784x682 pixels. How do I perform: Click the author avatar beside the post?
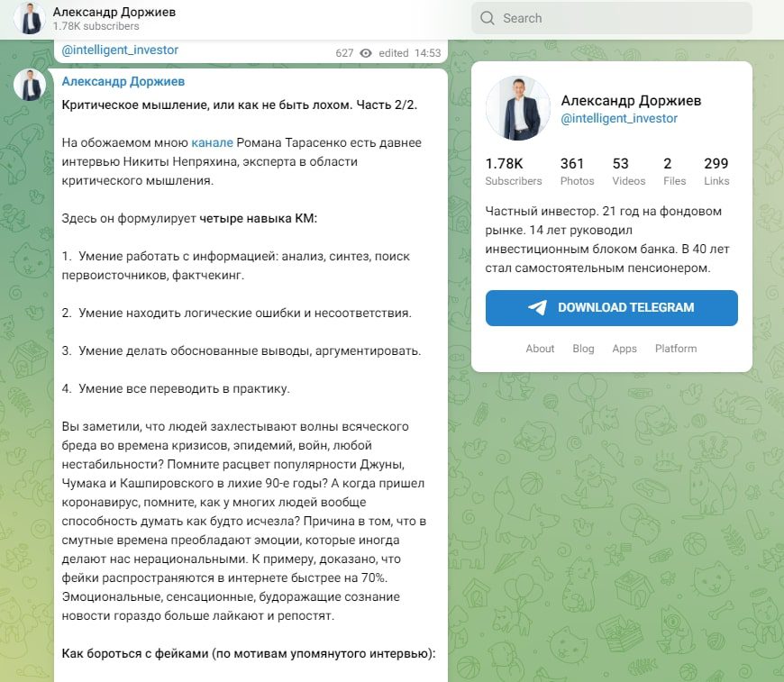[x=31, y=85]
